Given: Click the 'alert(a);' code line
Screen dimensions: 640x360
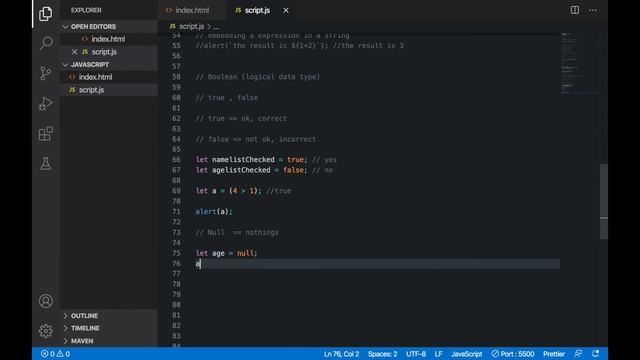Looking at the screenshot, I should pos(214,211).
